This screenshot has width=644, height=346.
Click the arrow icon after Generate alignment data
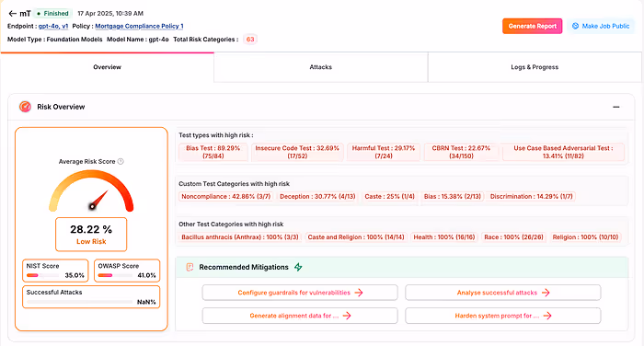click(347, 316)
